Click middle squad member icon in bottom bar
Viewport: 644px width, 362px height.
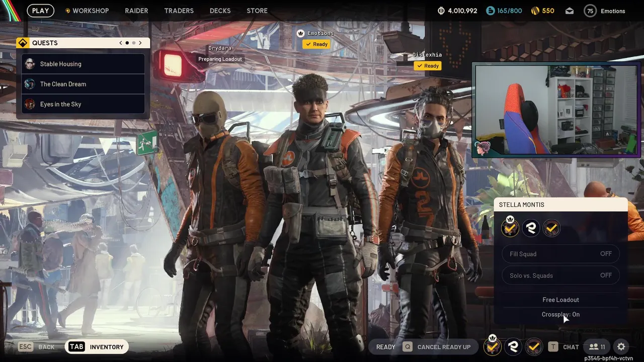(x=513, y=346)
